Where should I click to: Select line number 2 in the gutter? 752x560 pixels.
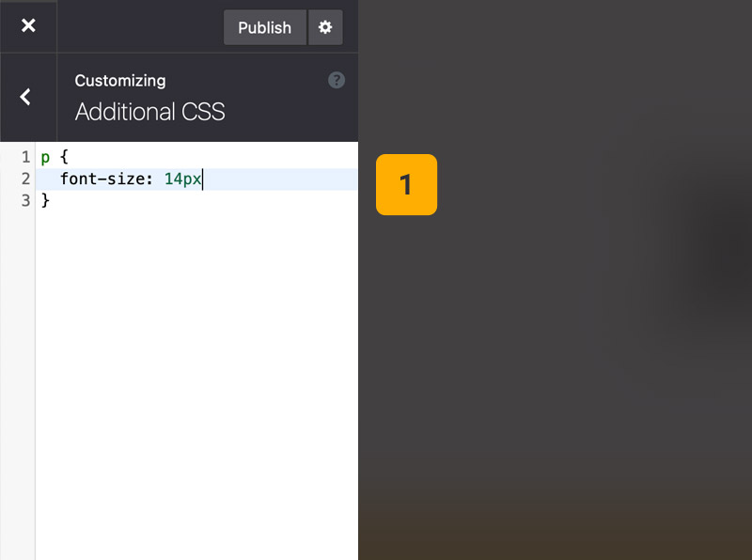[25, 179]
